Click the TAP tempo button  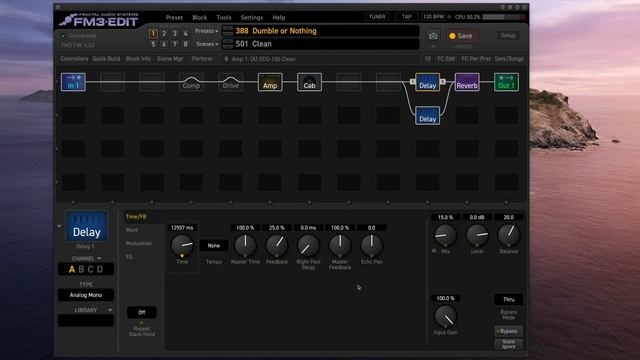407,17
